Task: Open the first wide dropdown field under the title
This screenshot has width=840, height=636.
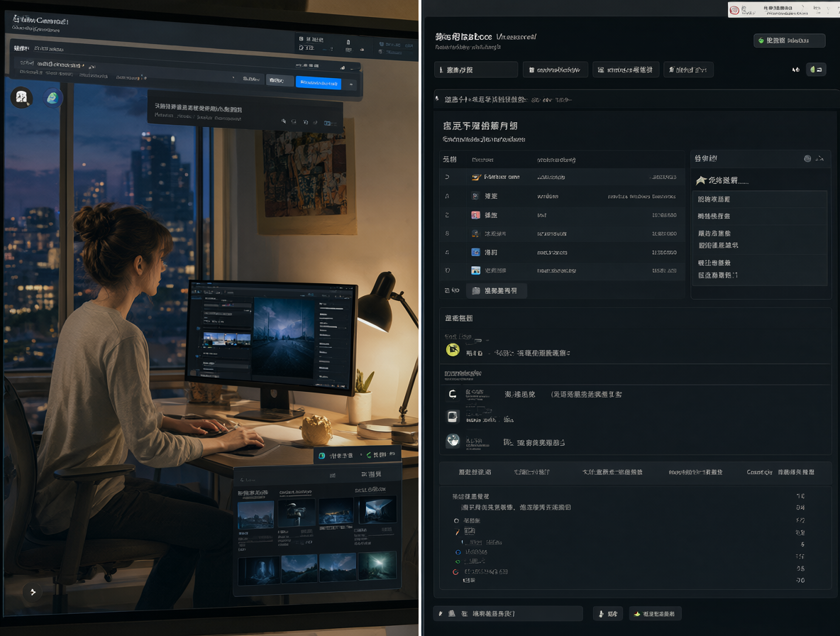Action: click(476, 70)
